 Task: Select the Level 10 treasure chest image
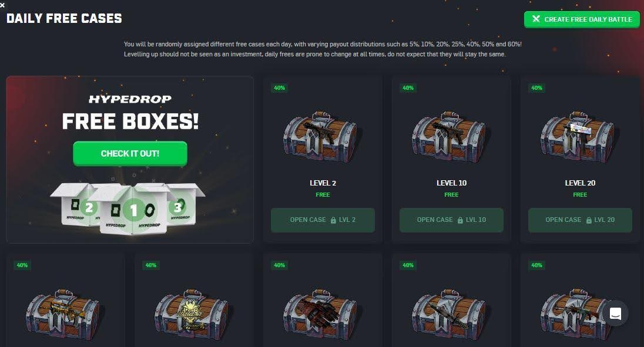449,137
